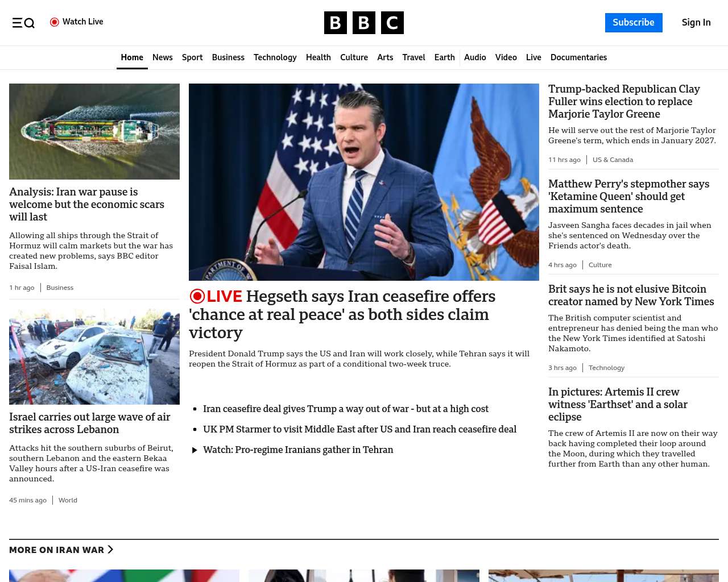
Task: Open the damaged cars Lebanon thumbnail
Action: [x=94, y=356]
